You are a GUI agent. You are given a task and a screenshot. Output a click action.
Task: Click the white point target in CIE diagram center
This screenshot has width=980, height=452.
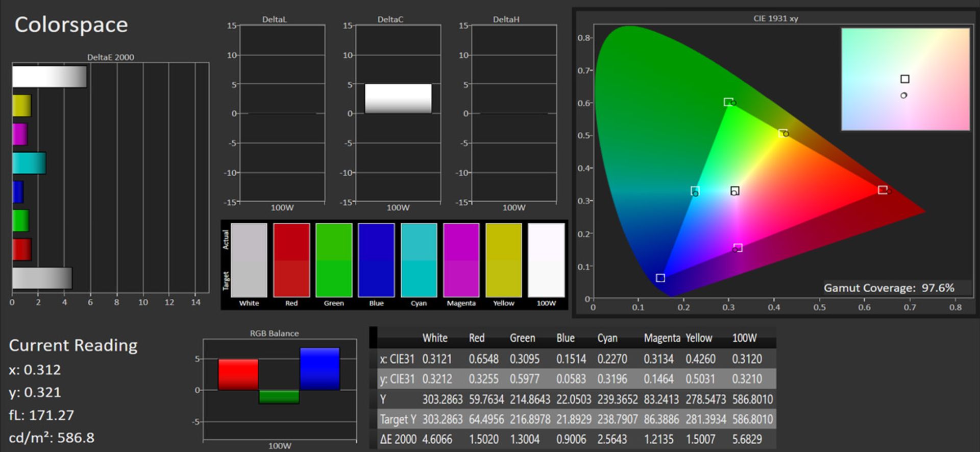click(x=735, y=191)
